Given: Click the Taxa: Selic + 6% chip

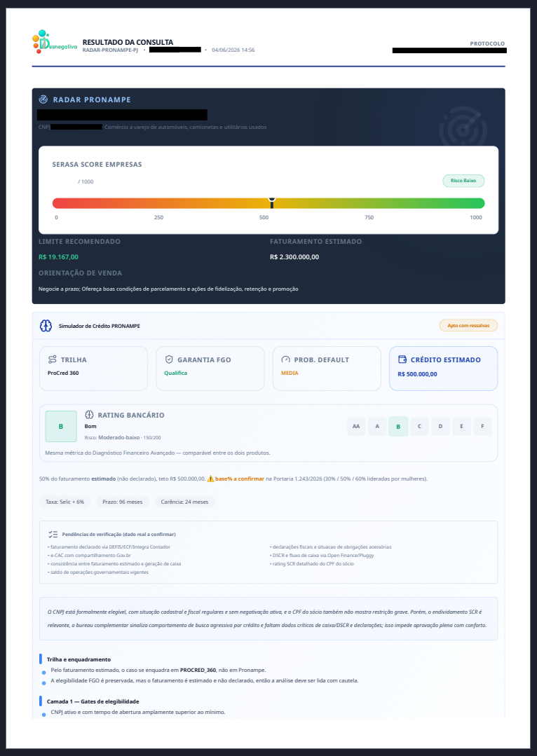Looking at the screenshot, I should 64,502.
